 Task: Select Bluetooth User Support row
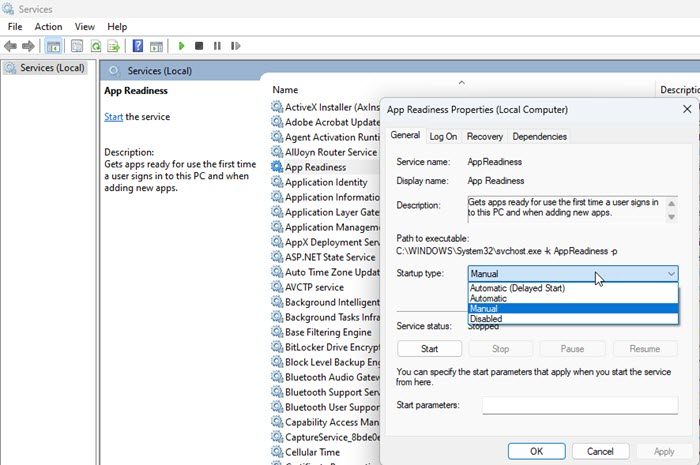tap(325, 407)
